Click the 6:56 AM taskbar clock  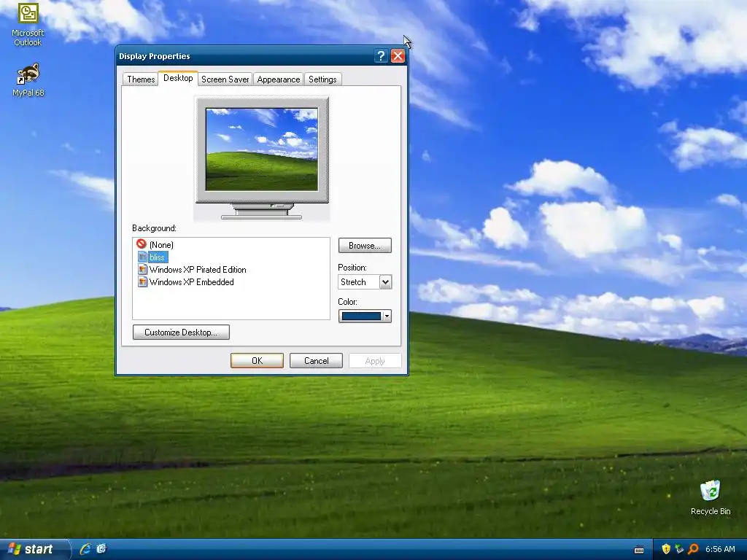point(720,549)
